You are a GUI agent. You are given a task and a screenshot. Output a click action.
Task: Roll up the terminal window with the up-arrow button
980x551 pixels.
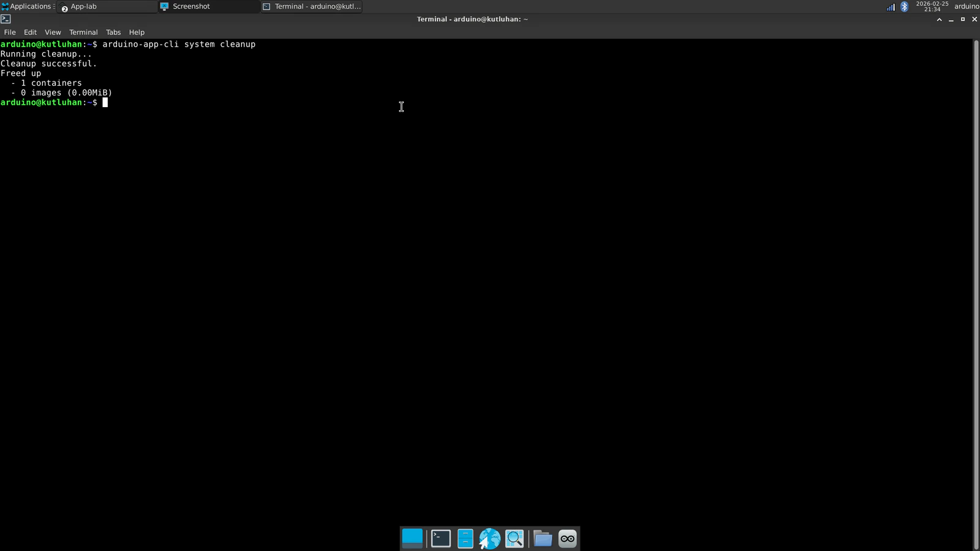tap(939, 20)
